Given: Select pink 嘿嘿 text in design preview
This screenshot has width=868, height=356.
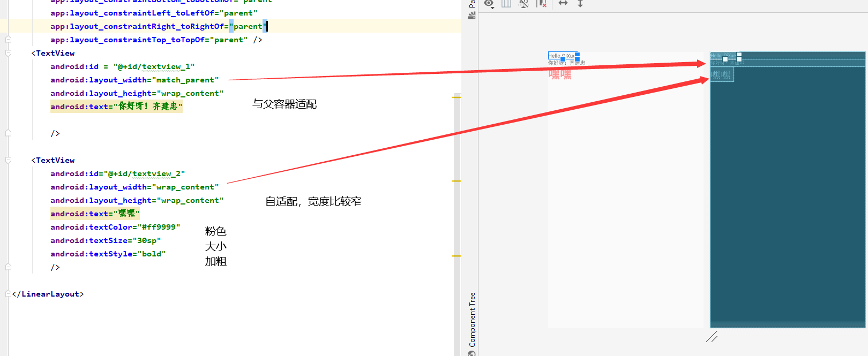Looking at the screenshot, I should tap(560, 74).
